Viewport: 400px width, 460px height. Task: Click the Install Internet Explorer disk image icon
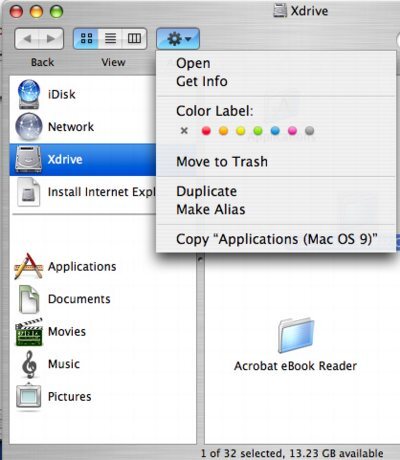tap(29, 192)
